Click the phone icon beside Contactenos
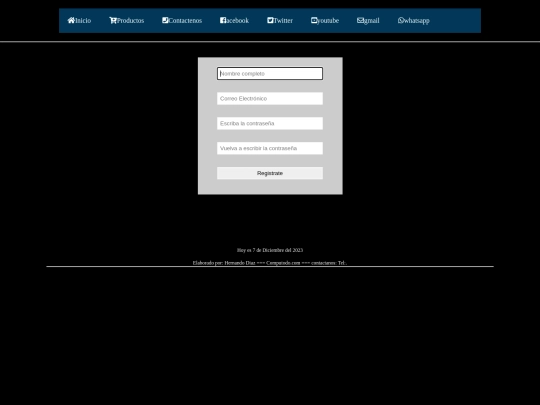Screen dimensions: 540x405 165,20
